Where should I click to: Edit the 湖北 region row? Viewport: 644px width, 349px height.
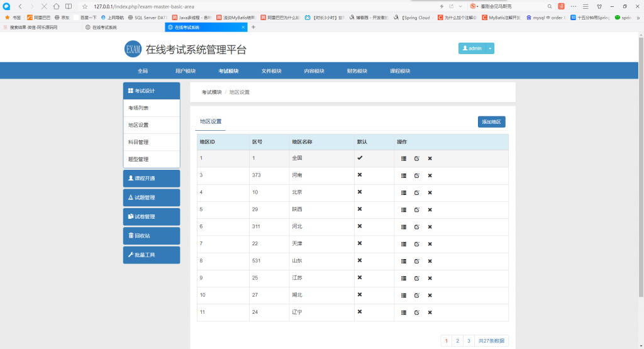pos(417,295)
